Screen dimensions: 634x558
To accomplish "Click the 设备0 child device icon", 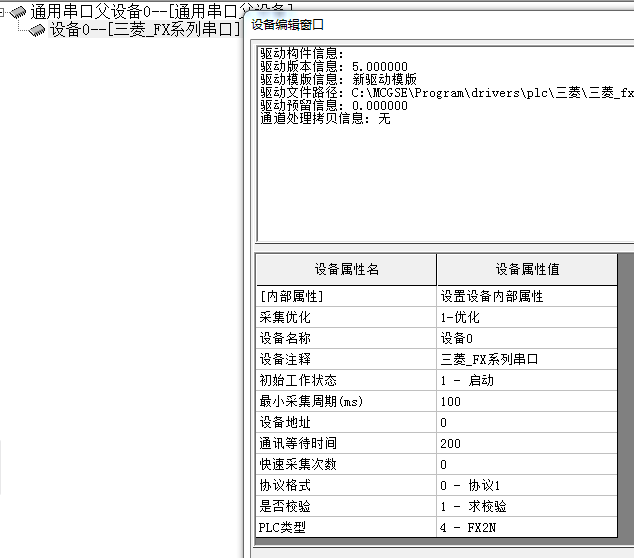I will click(38, 30).
